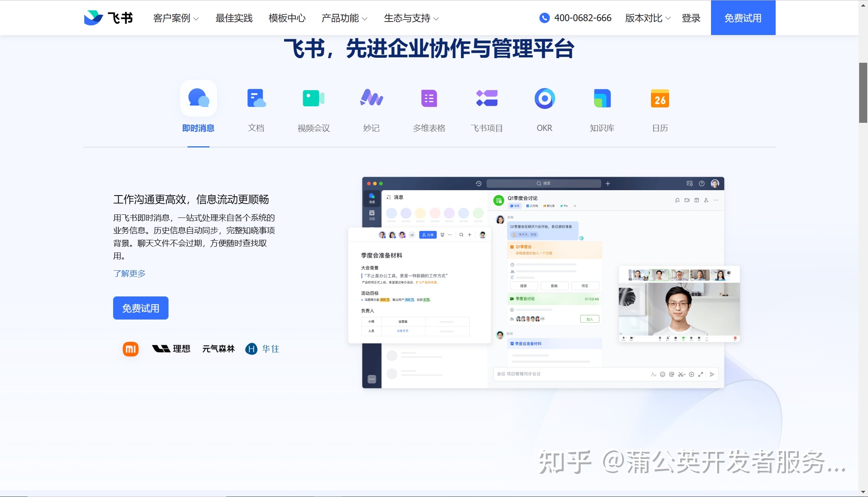Select the 即时消息 chat bubble icon
Viewport: 868px width, 497px height.
click(x=199, y=98)
